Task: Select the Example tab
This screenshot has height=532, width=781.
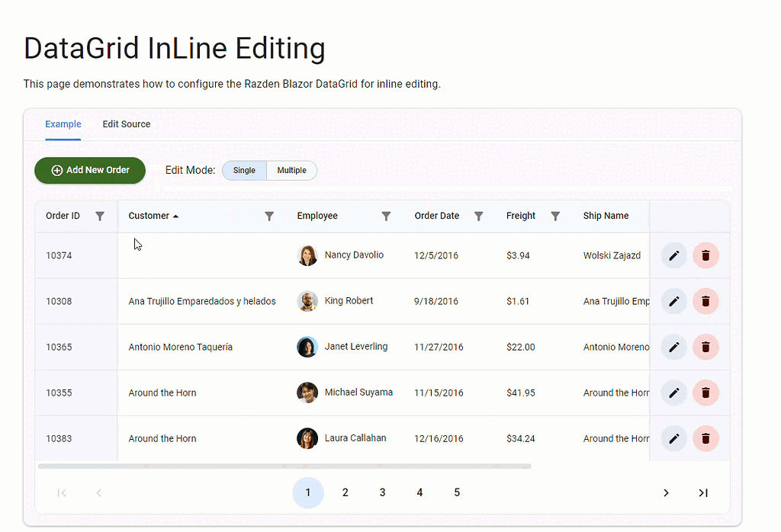Action: coord(63,123)
